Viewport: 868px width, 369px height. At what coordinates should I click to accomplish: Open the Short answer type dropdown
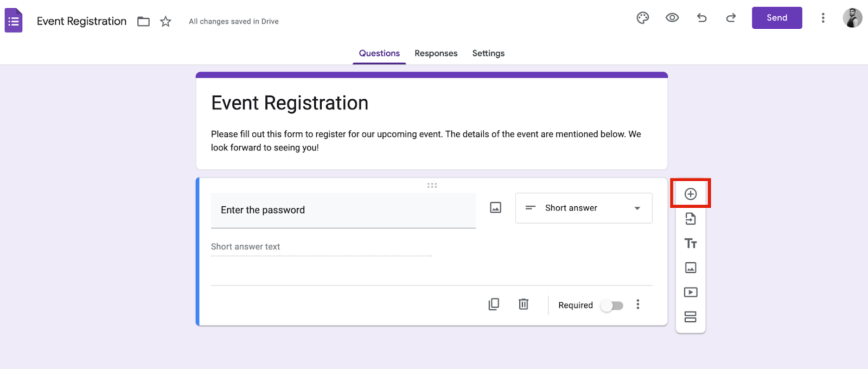point(584,208)
